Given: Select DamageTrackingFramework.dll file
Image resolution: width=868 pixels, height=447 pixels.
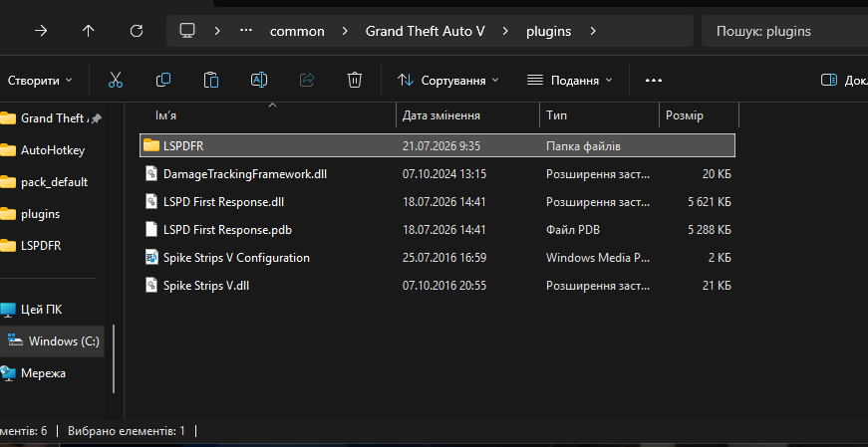Looking at the screenshot, I should pos(437,174).
